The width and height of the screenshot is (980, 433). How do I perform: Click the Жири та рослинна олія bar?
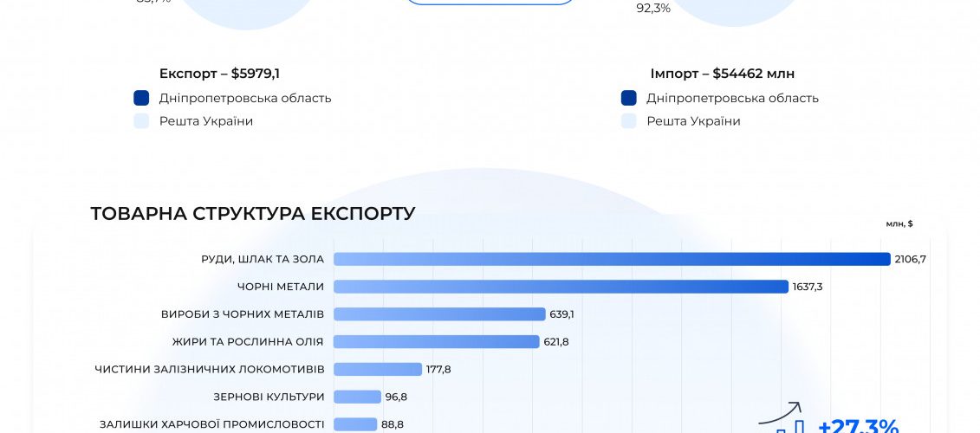point(436,341)
